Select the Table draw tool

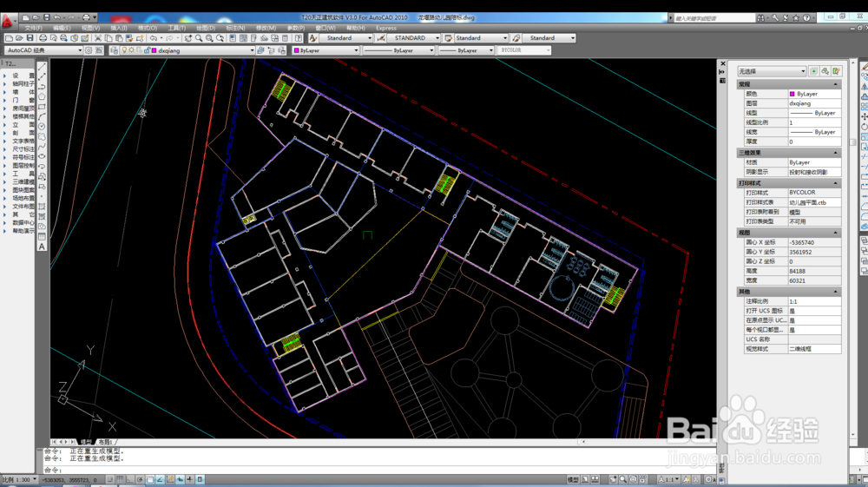click(x=42, y=236)
